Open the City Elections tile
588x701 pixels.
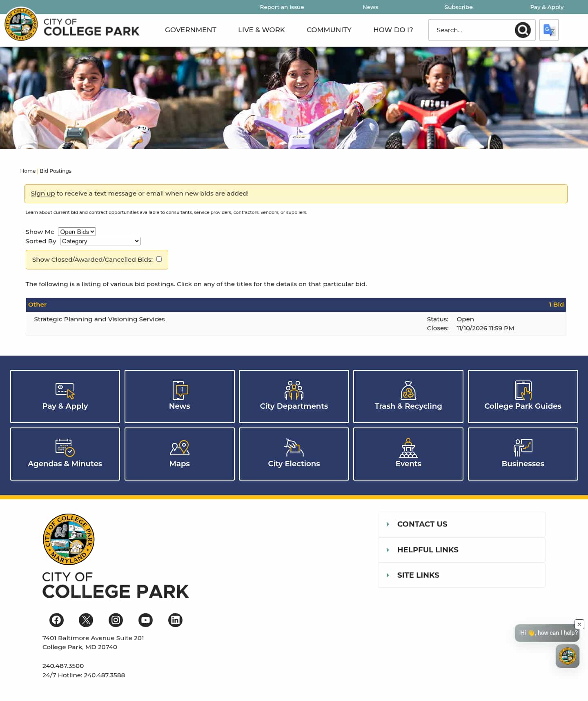click(x=294, y=454)
